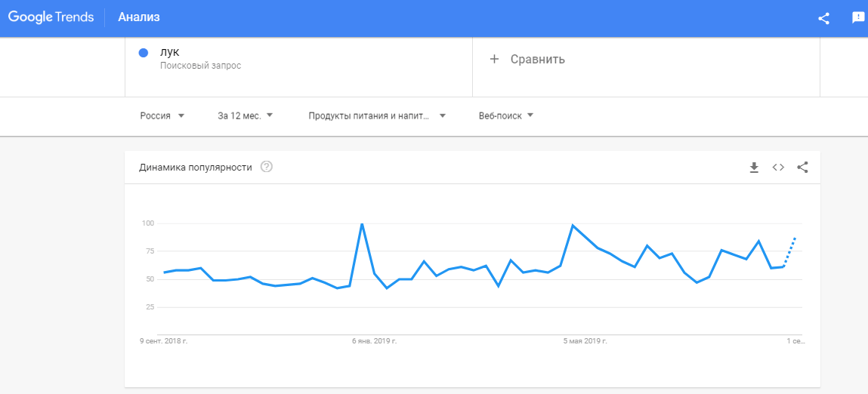Click the Поисковый запрос label under лук
The height and width of the screenshot is (394, 868).
click(200, 66)
